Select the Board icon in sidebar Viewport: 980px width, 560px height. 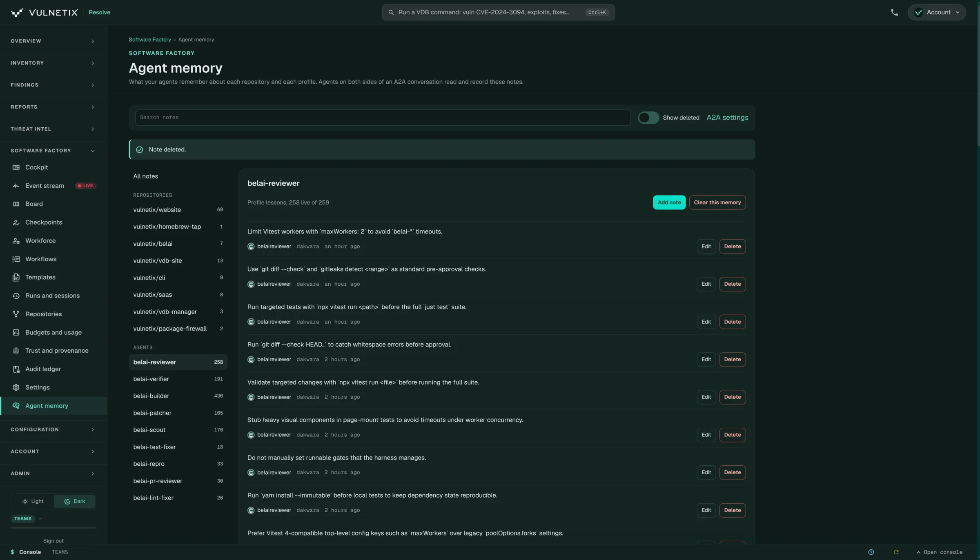tap(16, 204)
